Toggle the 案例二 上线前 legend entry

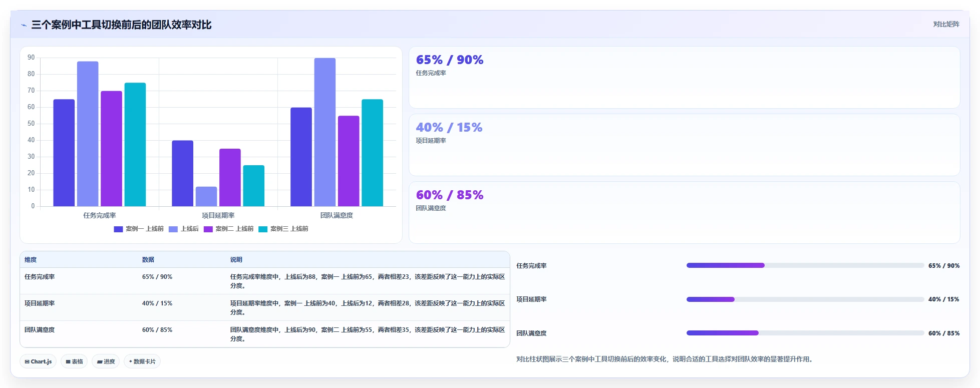click(228, 229)
